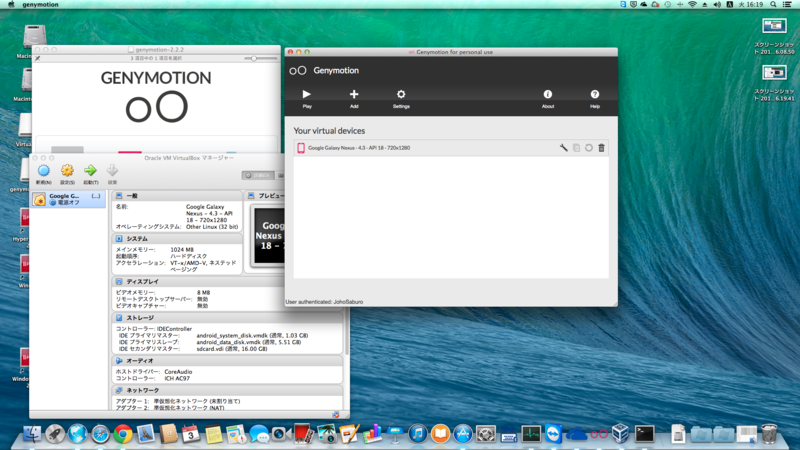The image size is (800, 450).
Task: Select Google G... VM in VirtualBox list
Action: click(x=68, y=199)
